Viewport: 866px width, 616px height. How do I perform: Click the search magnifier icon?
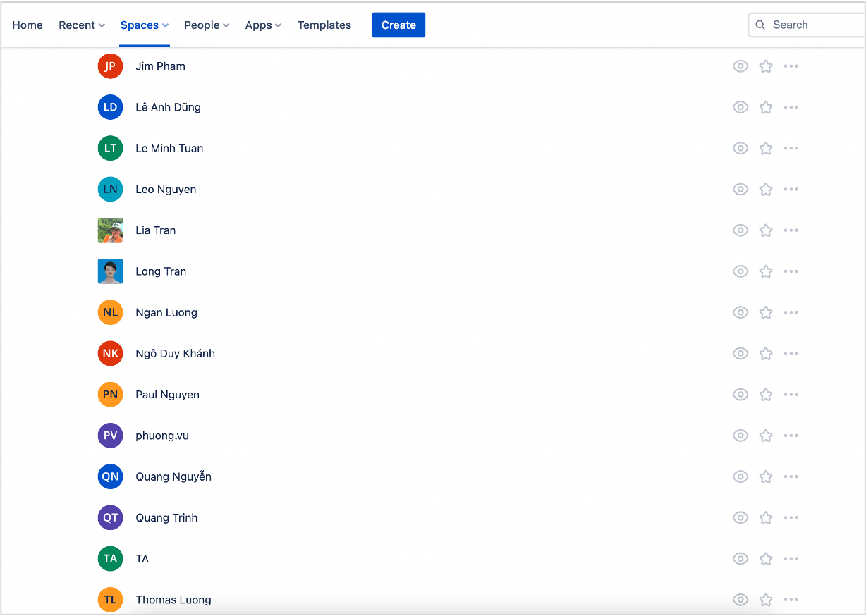(760, 25)
